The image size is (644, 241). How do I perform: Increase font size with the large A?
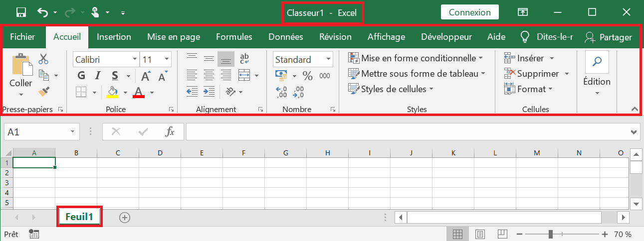(146, 76)
